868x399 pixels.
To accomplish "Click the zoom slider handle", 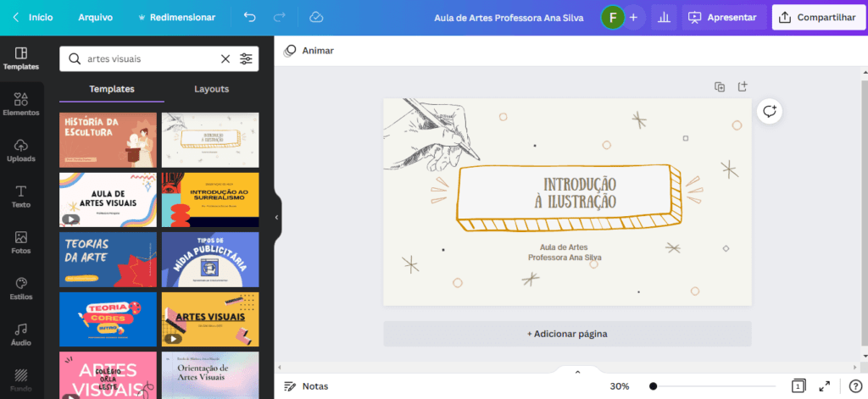I will [654, 386].
